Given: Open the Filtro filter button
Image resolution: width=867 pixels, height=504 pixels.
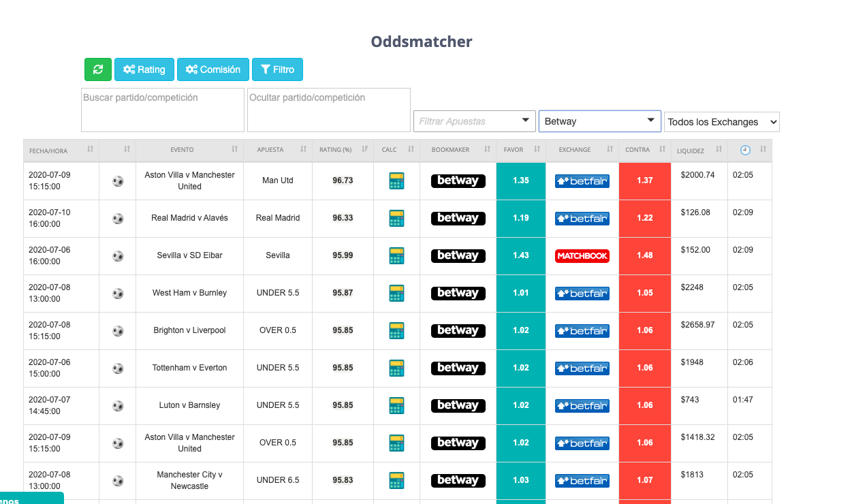Looking at the screenshot, I should [x=277, y=69].
